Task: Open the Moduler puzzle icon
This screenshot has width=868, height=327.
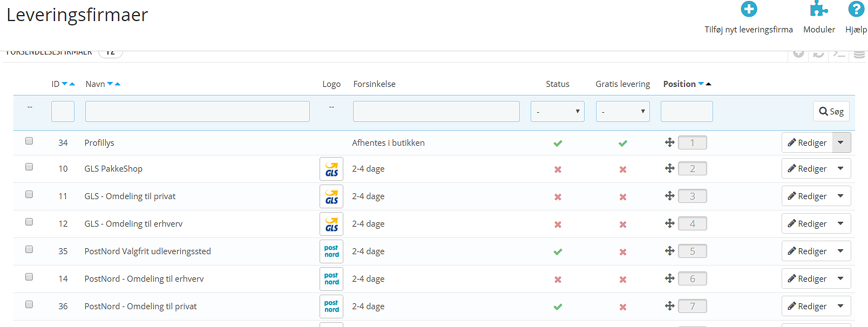Action: 819,9
